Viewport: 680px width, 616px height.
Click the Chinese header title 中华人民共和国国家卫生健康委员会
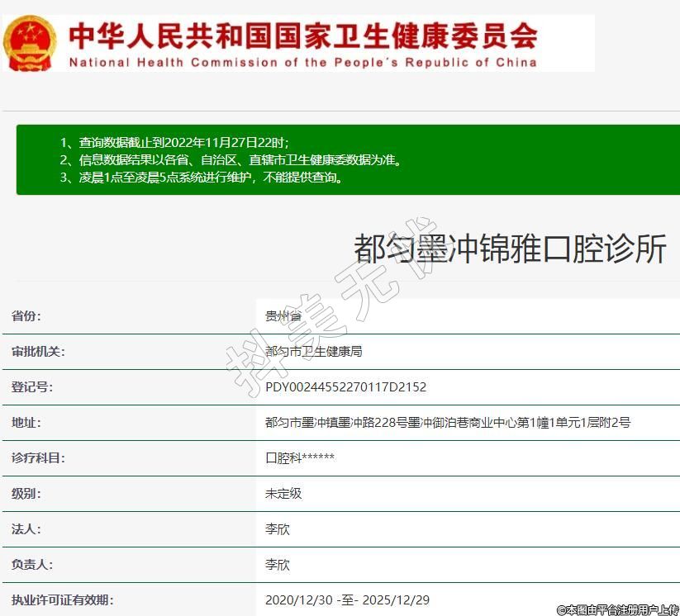(x=302, y=35)
